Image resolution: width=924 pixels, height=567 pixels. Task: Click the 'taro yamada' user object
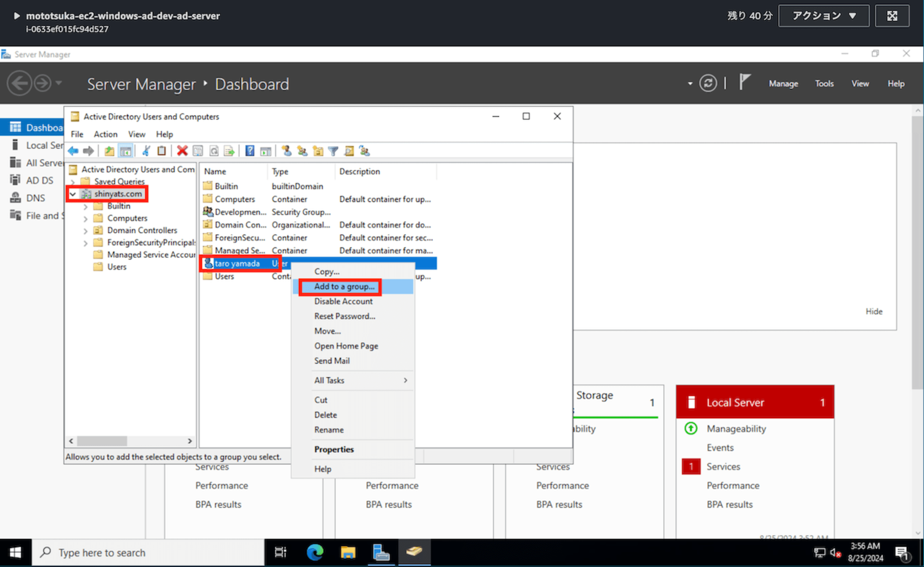click(x=236, y=263)
